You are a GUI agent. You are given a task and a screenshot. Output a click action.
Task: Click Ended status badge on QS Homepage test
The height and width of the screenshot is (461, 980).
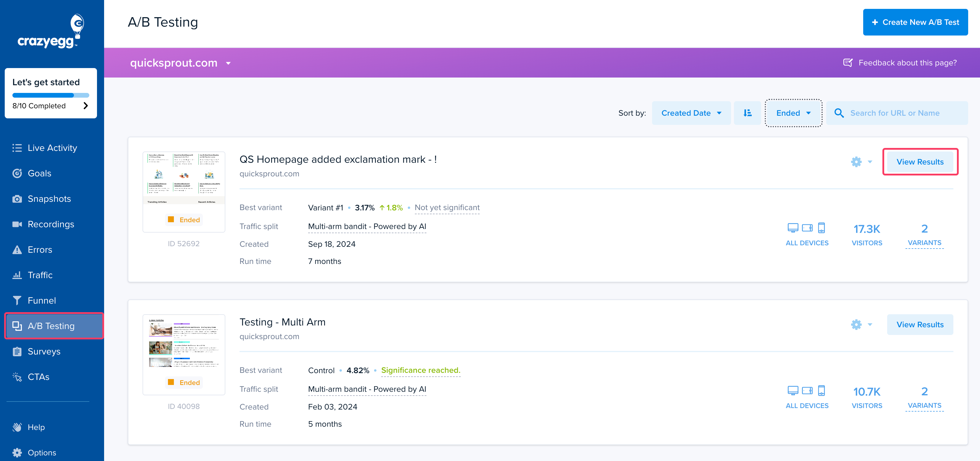(184, 220)
